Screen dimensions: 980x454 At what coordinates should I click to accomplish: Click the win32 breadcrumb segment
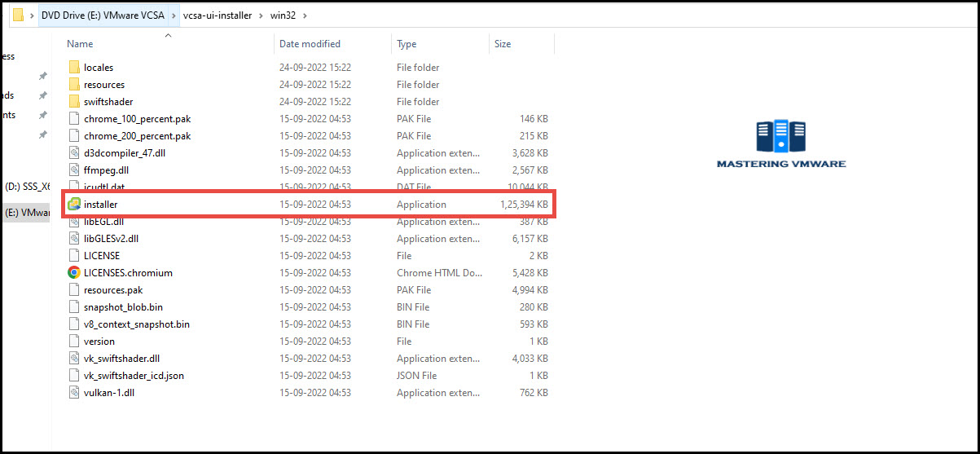tap(283, 15)
